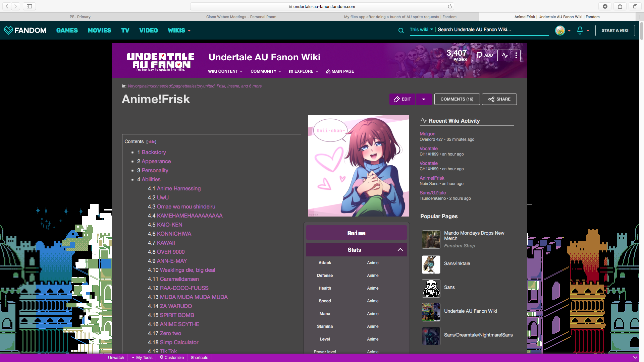Open the Edit dropdown arrow
The height and width of the screenshot is (362, 644).
tap(424, 99)
